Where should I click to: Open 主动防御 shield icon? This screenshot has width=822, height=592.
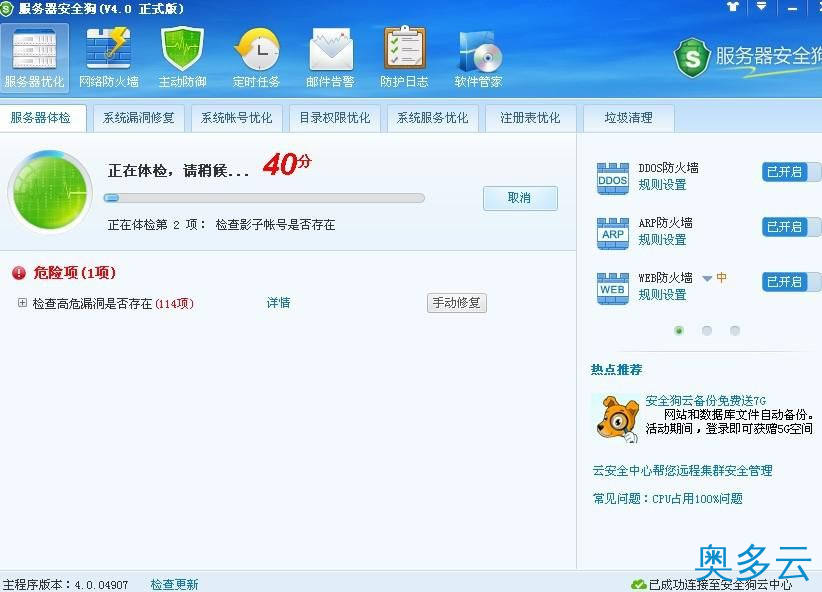pos(182,58)
